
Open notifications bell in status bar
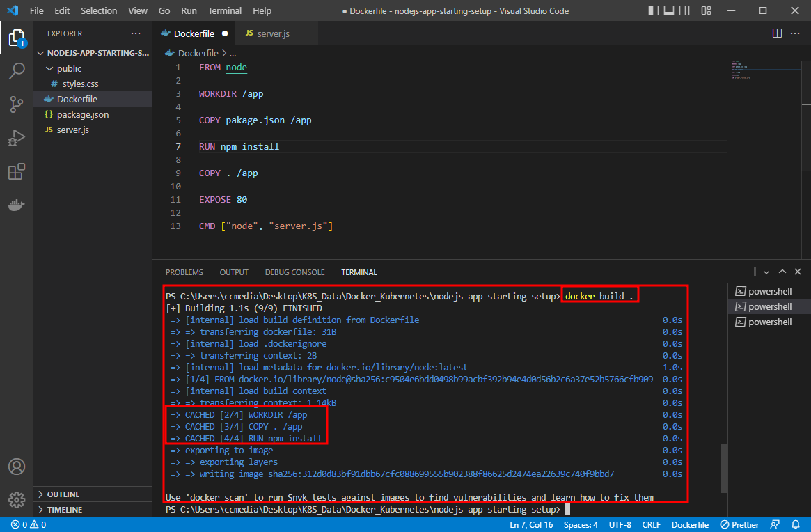(x=796, y=525)
